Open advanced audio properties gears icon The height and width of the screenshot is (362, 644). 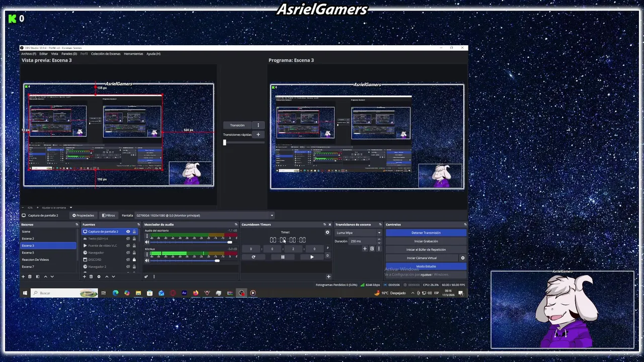coord(146,277)
